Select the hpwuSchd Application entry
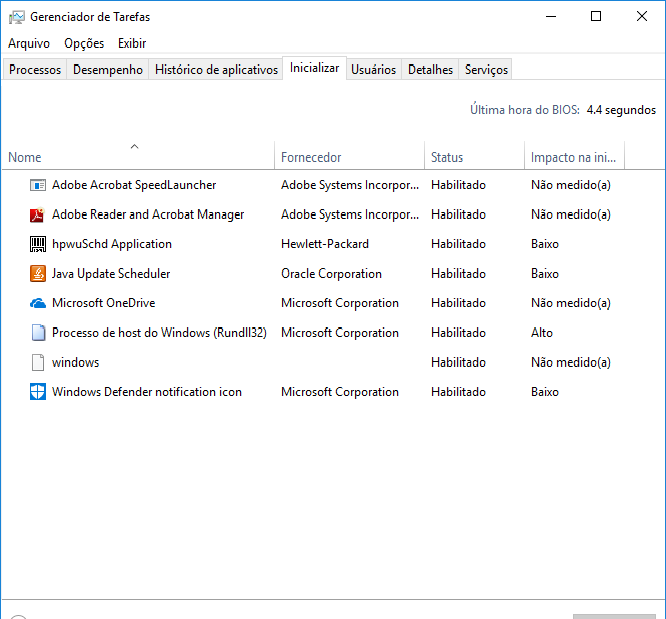This screenshot has width=666, height=619. coord(112,244)
